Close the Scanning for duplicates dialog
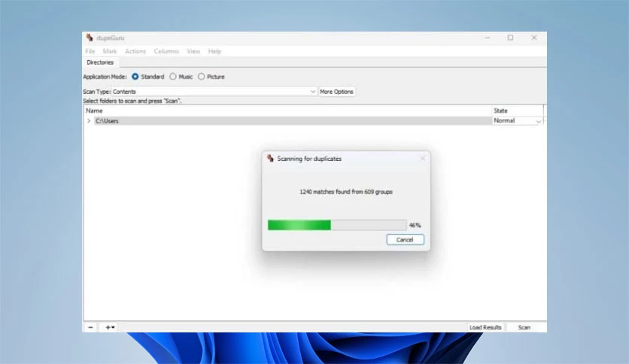Viewport: 629px width, 364px height. 422,159
